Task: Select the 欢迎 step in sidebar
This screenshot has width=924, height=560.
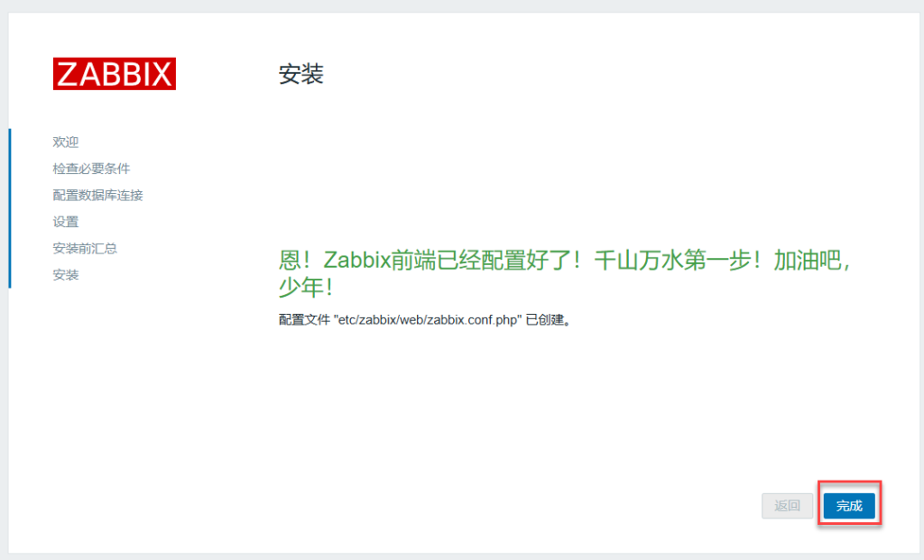Action: (65, 142)
